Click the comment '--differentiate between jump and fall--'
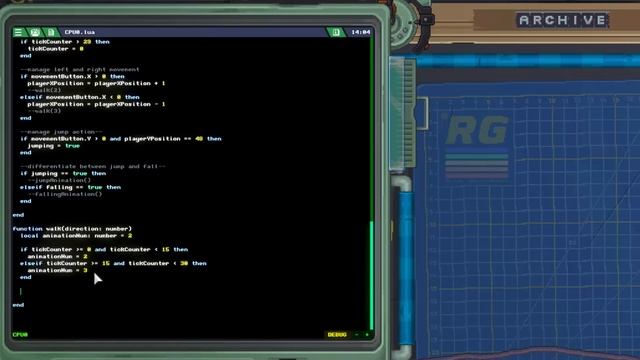 click(x=93, y=167)
